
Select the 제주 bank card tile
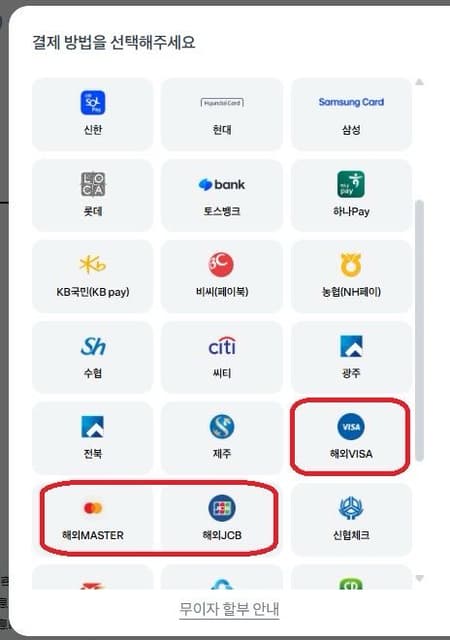[x=222, y=438]
